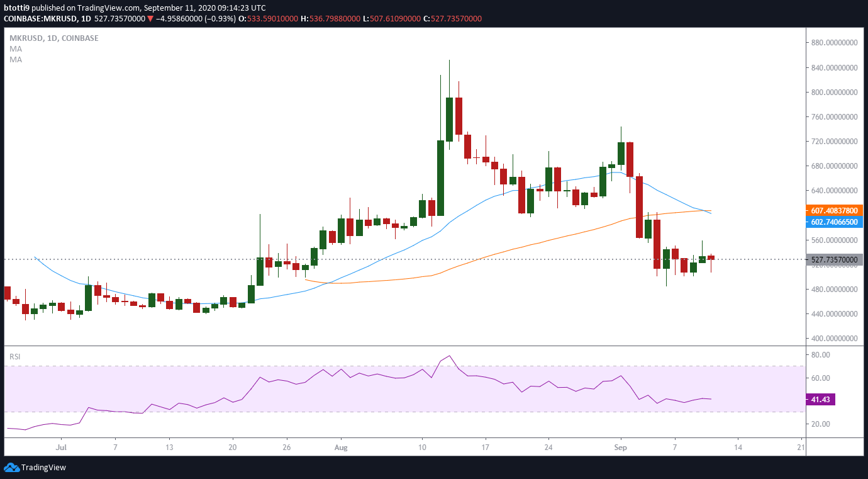Click the 24 date label on time axis

pos(548,447)
